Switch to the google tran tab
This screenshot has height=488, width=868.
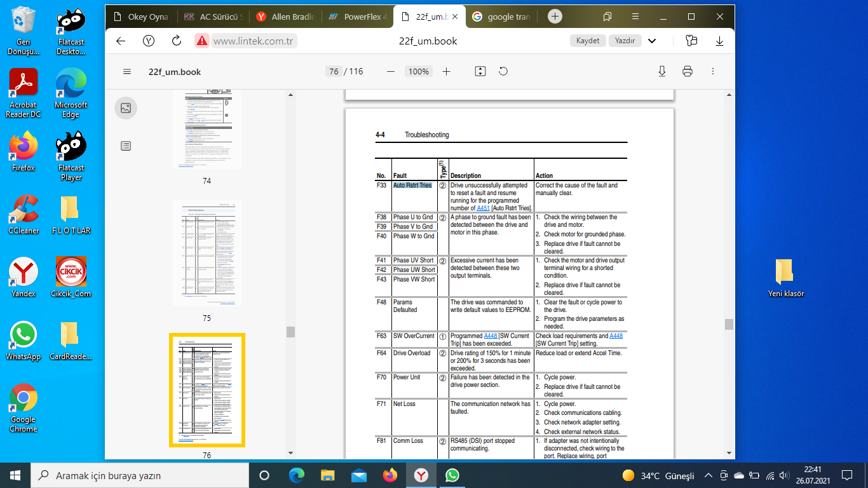(x=502, y=17)
